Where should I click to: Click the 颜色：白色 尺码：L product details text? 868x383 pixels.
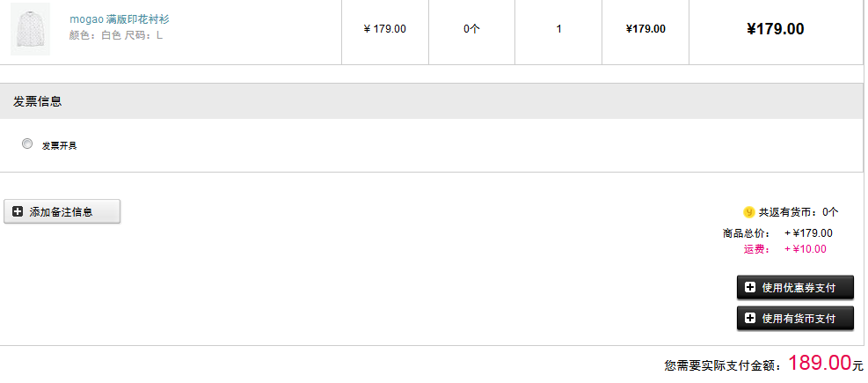[116, 35]
